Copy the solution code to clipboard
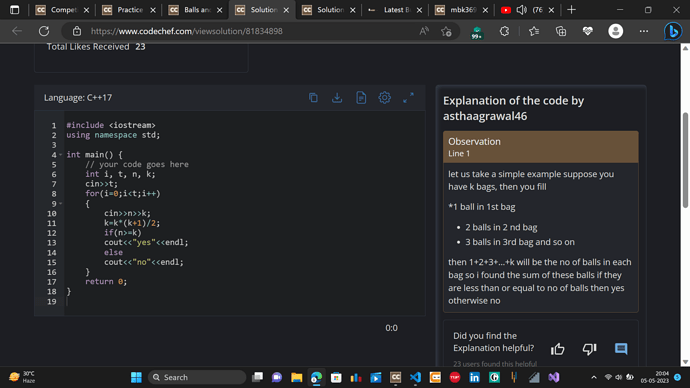Screen dimensions: 690x388 click(x=313, y=98)
